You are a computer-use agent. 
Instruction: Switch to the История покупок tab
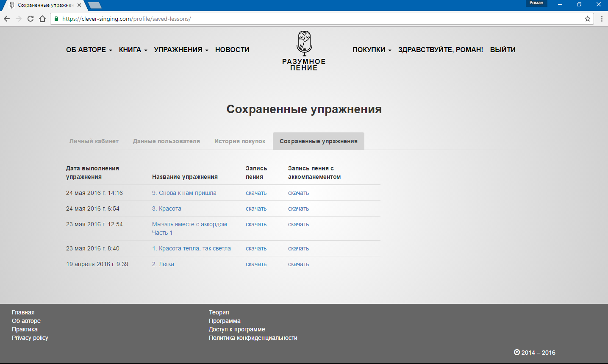tap(240, 141)
